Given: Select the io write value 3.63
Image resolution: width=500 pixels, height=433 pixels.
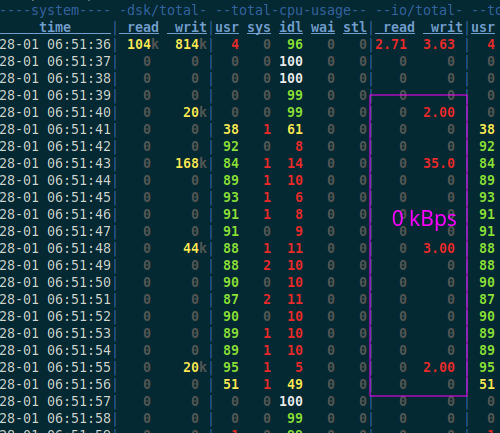Looking at the screenshot, I should point(439,44).
